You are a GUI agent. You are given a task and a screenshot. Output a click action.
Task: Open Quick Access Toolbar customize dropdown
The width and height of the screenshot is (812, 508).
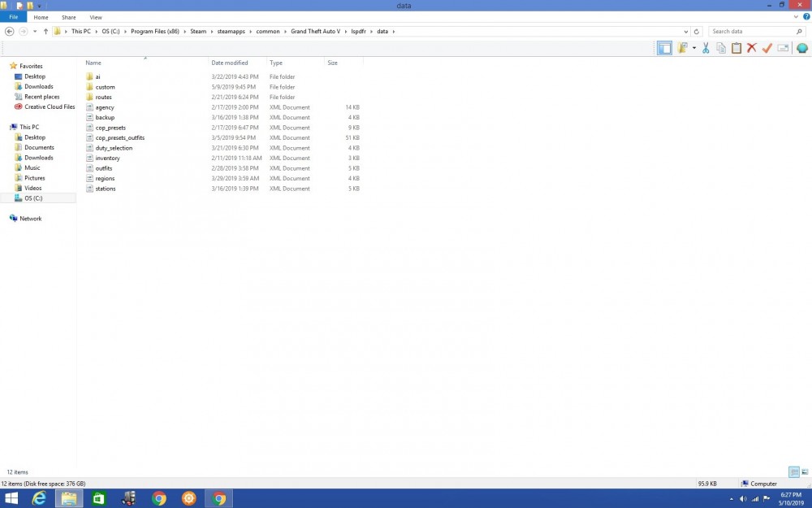pyautogui.click(x=39, y=6)
